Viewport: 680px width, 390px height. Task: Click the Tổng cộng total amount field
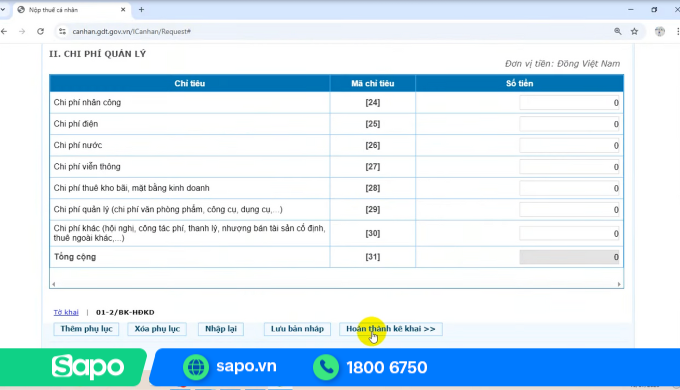point(569,257)
